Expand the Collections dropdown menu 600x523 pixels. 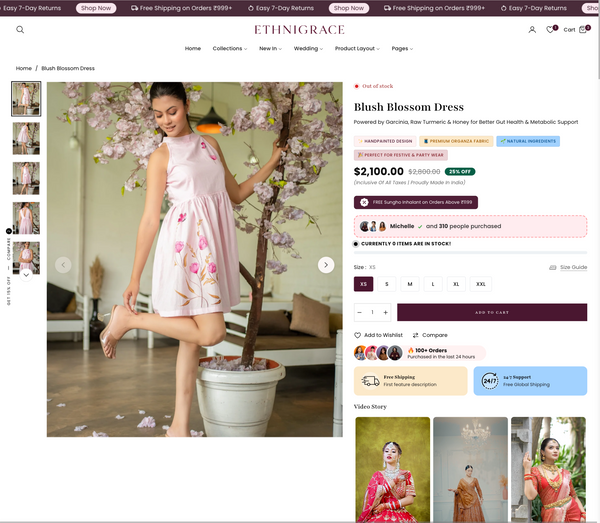(x=230, y=48)
